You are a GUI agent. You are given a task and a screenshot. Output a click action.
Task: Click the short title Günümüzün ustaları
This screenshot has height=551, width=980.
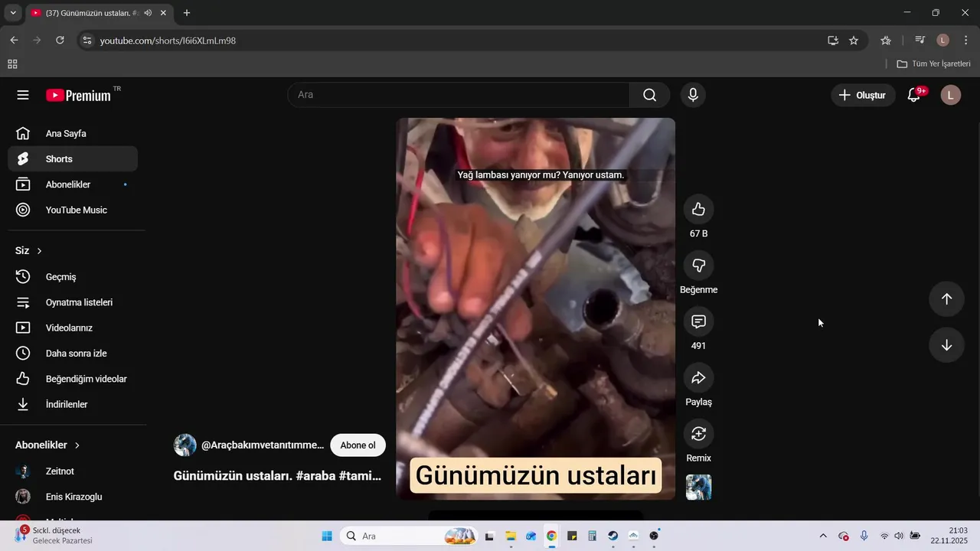[x=277, y=476]
